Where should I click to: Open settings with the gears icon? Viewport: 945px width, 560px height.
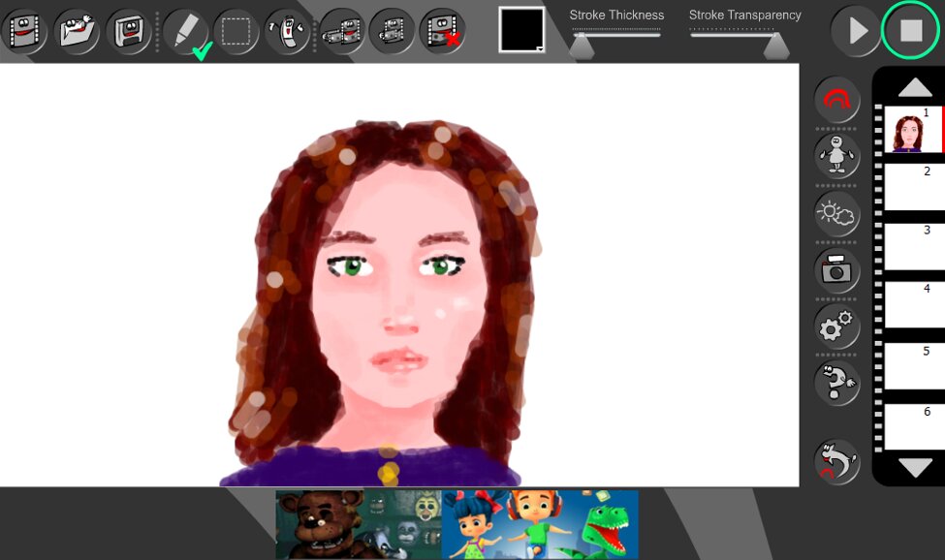tap(836, 327)
